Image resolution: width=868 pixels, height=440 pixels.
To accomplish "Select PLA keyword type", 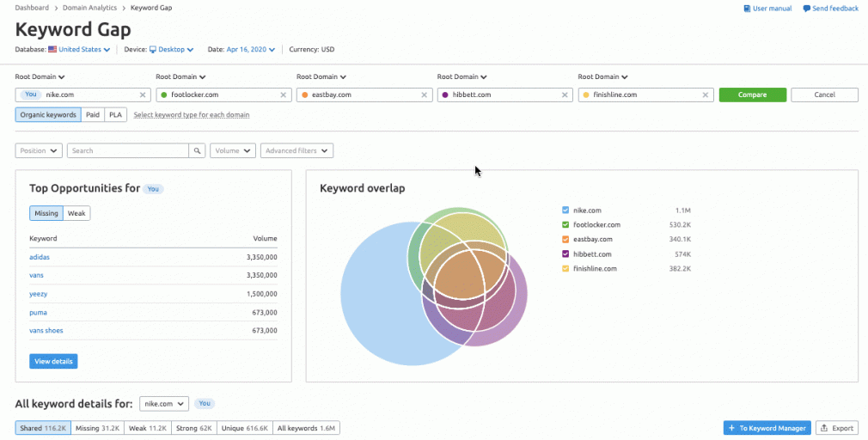I will coord(116,115).
